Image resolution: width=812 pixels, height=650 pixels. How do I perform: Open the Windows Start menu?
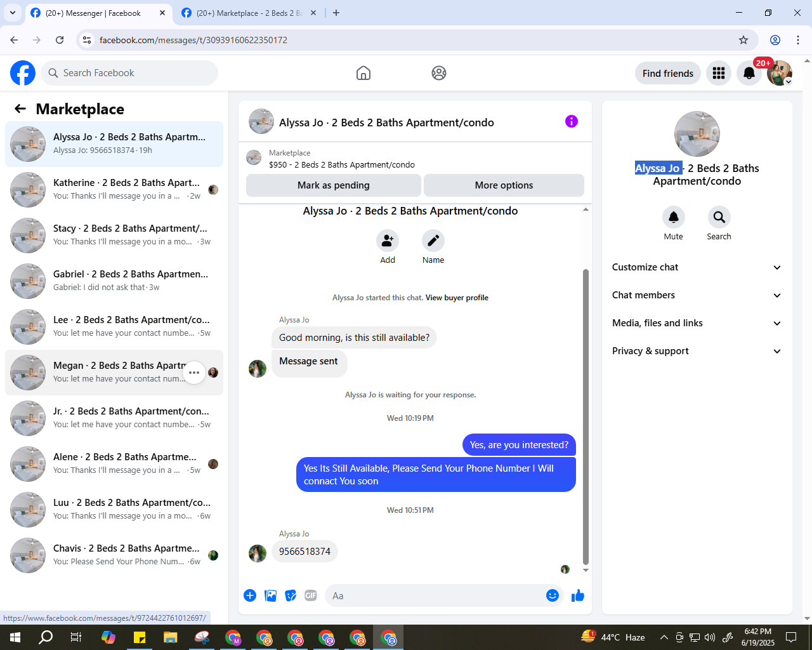[x=15, y=637]
